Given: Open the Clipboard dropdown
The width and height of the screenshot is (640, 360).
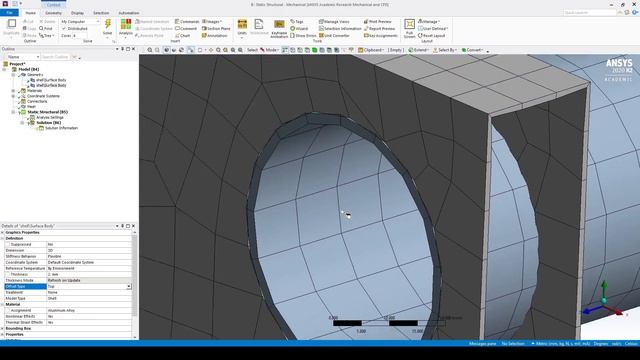Looking at the screenshot, I should (371, 50).
